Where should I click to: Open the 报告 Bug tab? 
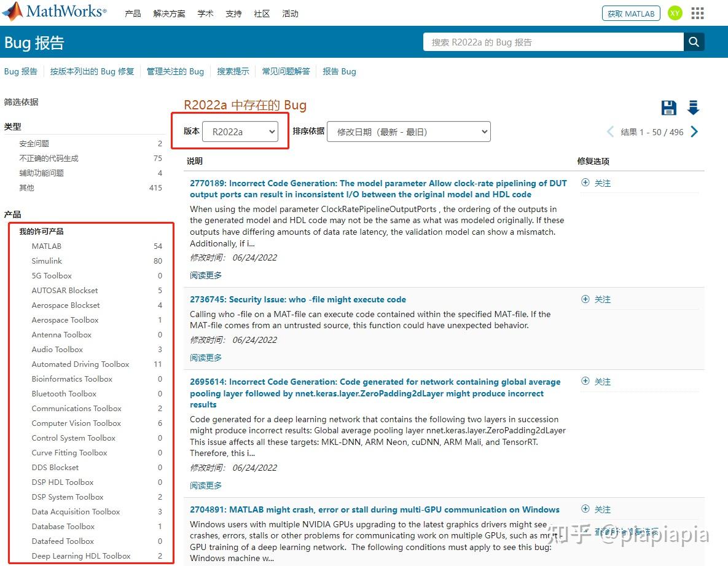(339, 71)
